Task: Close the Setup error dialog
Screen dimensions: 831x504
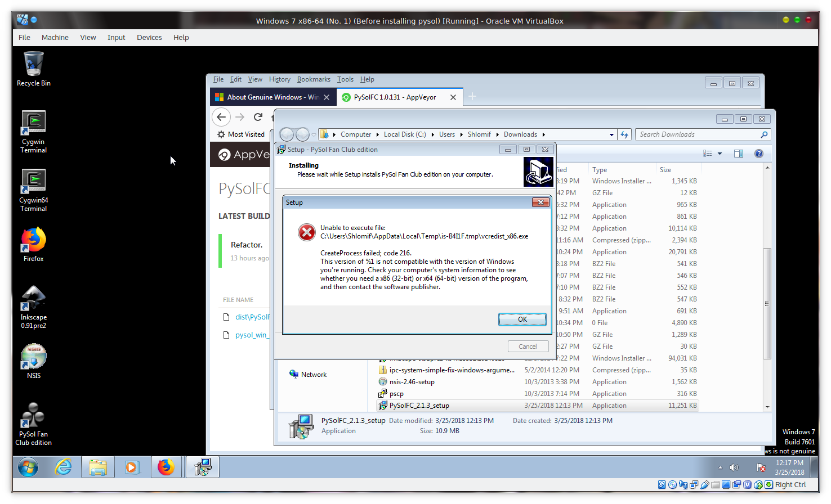Action: tap(540, 202)
